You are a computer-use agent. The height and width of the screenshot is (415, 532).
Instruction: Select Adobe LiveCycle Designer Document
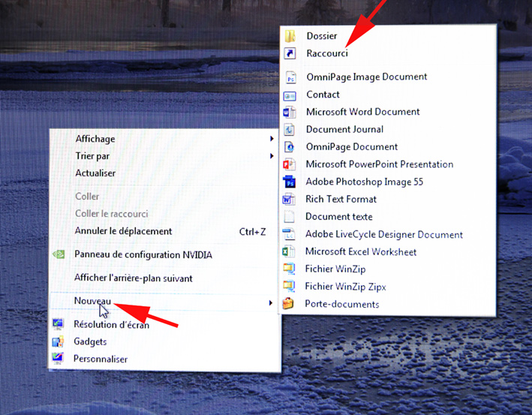388,234
